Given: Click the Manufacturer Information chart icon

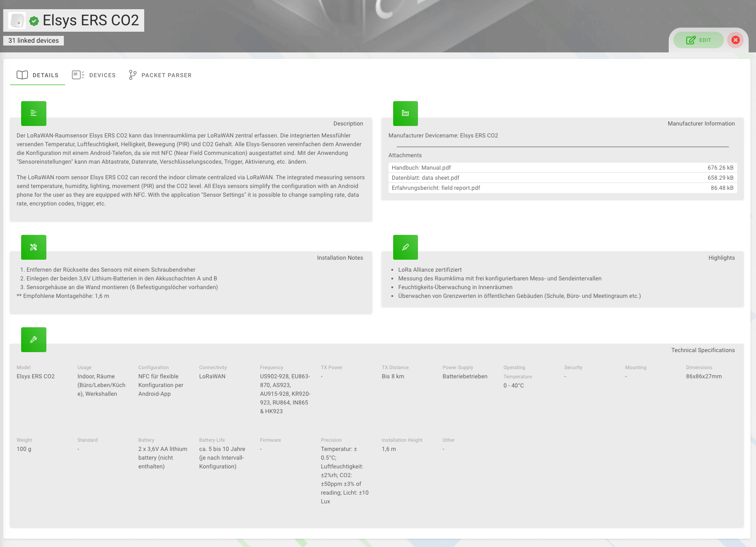Looking at the screenshot, I should click(x=405, y=113).
